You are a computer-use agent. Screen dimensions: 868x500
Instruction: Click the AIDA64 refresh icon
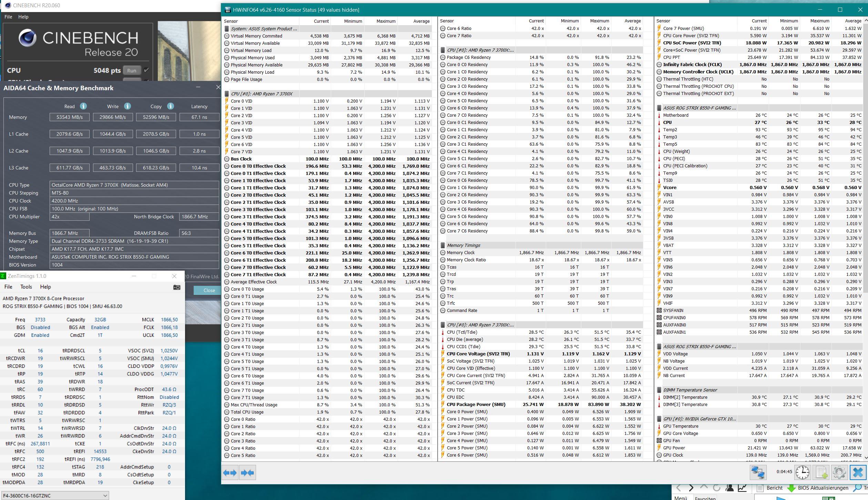click(717, 488)
